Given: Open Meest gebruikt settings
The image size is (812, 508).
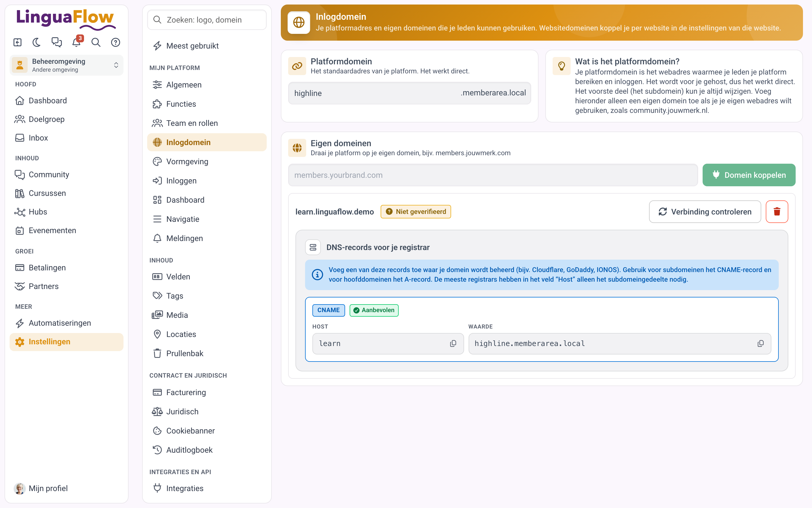Looking at the screenshot, I should point(207,46).
